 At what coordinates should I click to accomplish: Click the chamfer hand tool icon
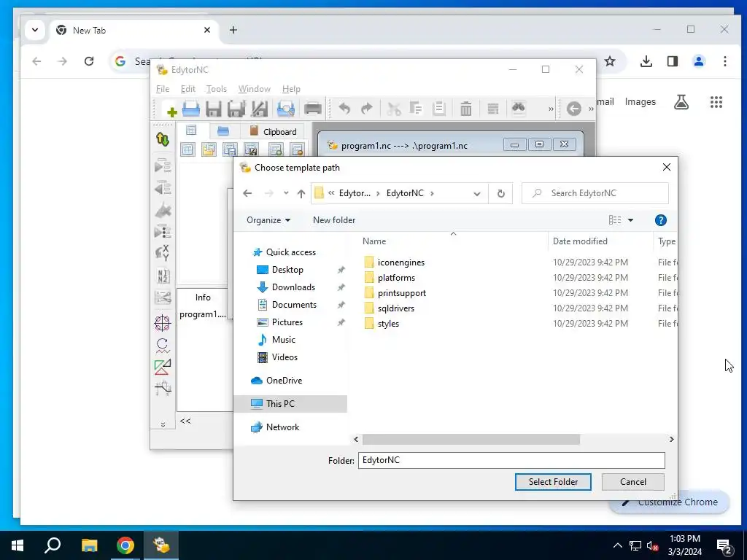pyautogui.click(x=163, y=389)
